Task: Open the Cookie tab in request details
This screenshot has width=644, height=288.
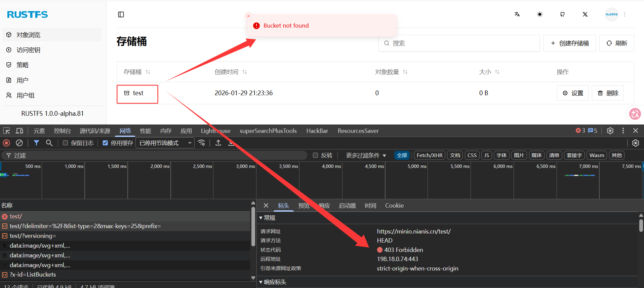Action: [394, 205]
